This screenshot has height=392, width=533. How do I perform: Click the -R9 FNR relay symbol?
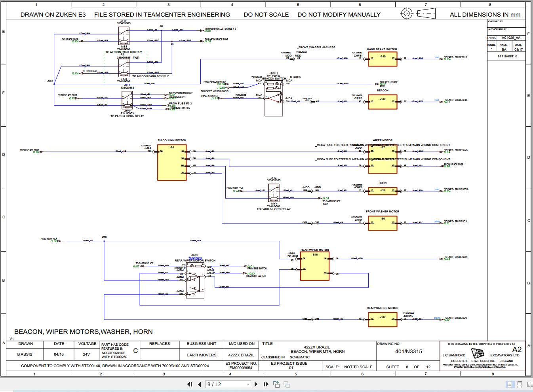click(x=124, y=68)
